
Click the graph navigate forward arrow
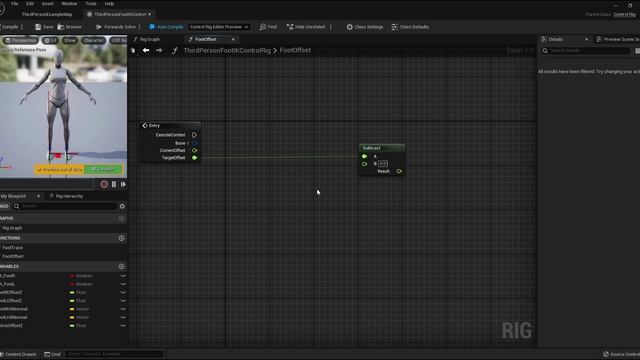click(x=159, y=50)
